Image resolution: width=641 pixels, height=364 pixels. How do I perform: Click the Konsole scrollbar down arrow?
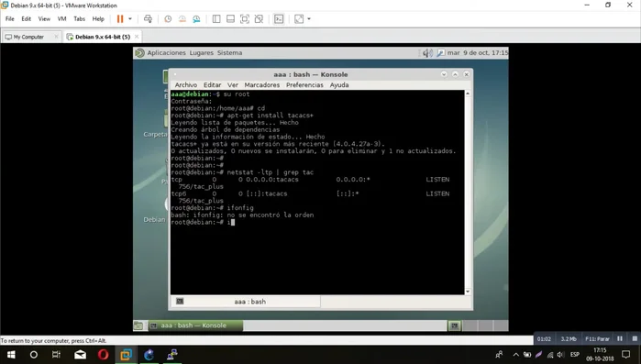click(468, 292)
